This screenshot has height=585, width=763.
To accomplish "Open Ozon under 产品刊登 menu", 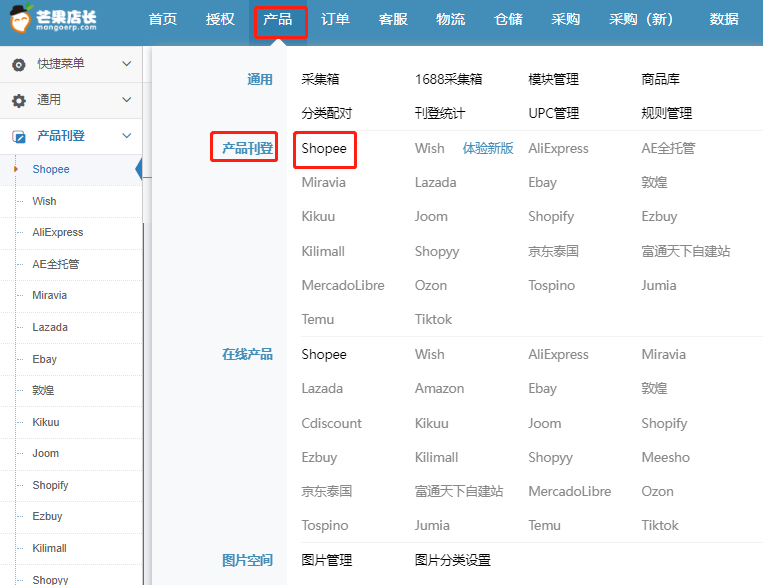I will [431, 286].
